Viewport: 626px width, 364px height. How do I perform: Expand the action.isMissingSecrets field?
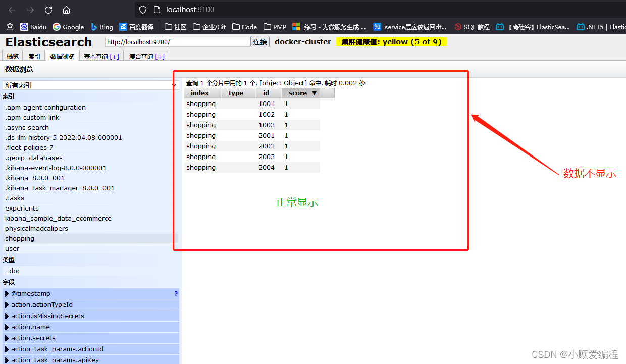point(7,316)
